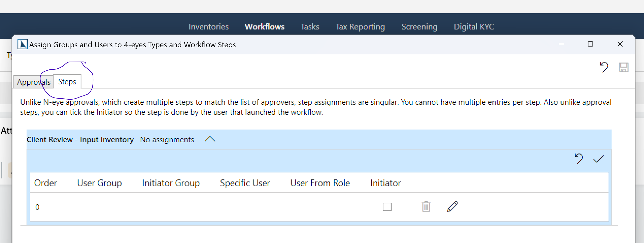Click the application logo icon in dialog title

(22, 44)
